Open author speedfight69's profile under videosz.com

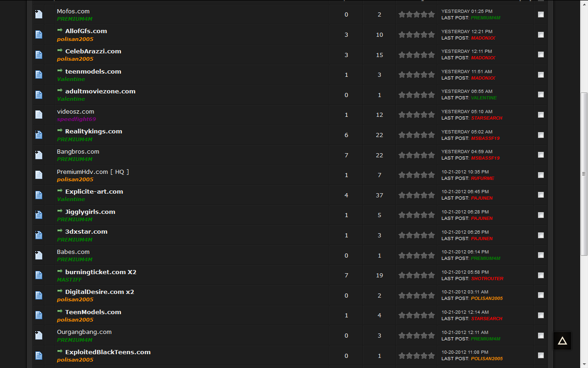click(76, 119)
